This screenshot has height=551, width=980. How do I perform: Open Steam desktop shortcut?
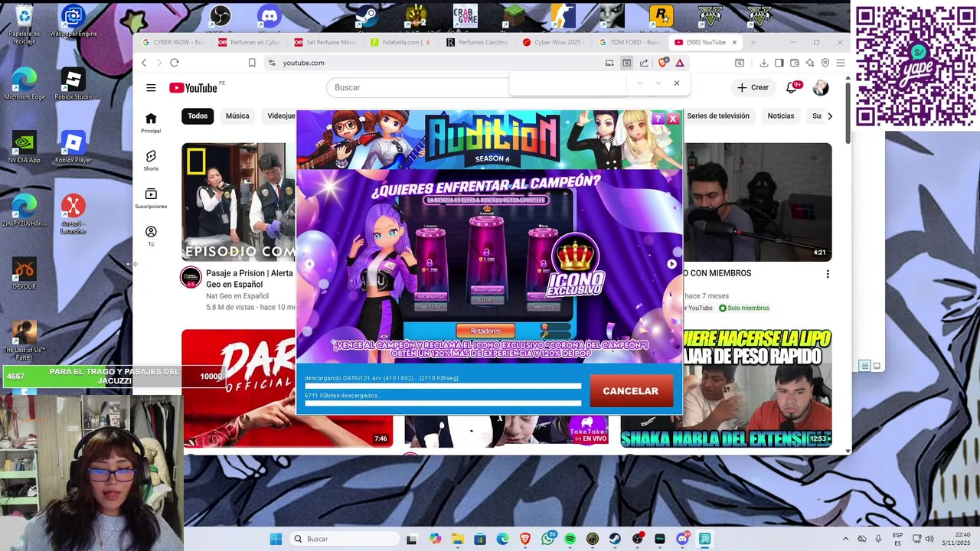click(367, 15)
